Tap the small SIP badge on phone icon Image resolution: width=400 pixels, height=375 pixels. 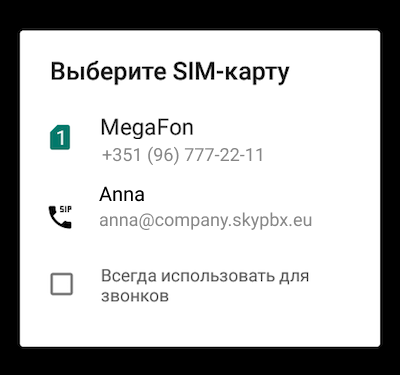(66, 209)
